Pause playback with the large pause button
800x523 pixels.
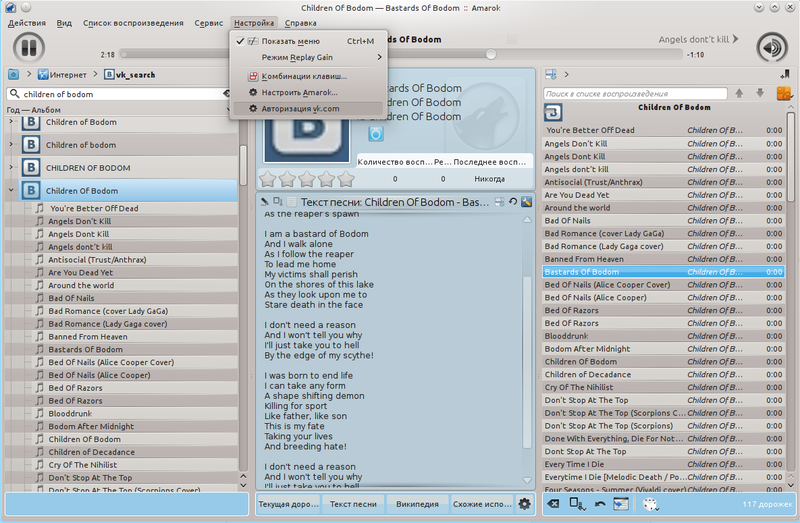click(29, 48)
